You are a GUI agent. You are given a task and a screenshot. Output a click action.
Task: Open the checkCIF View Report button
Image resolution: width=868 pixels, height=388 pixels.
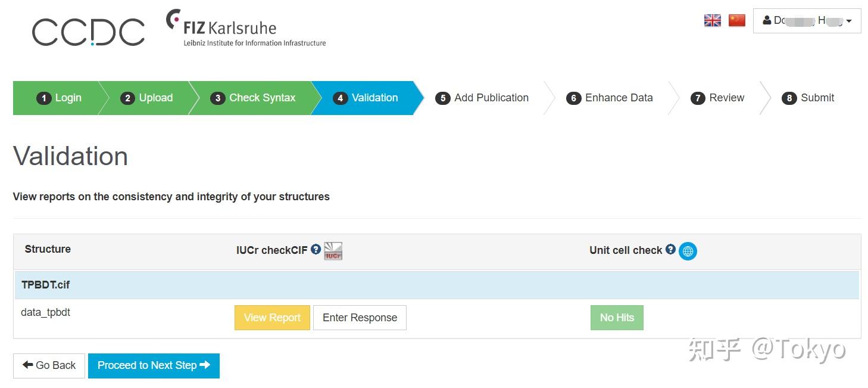pyautogui.click(x=272, y=318)
